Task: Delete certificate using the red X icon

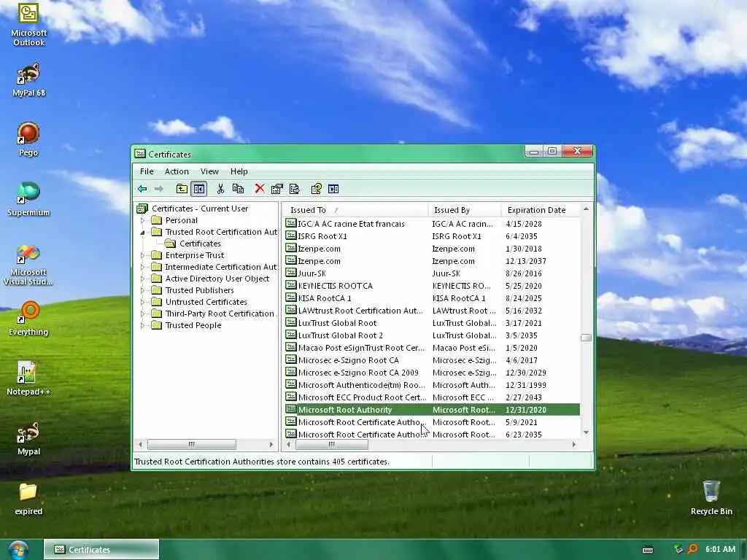Action: coord(260,189)
